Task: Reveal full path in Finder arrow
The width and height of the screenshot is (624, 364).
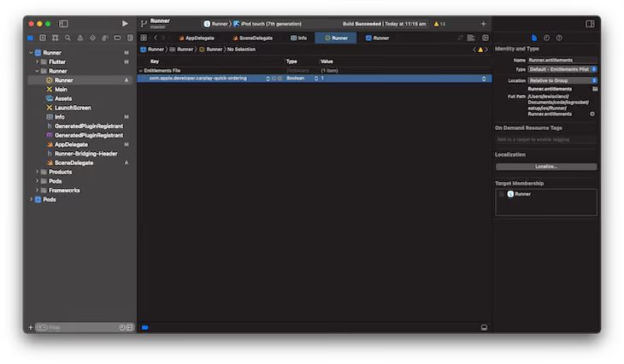Action: coord(592,114)
